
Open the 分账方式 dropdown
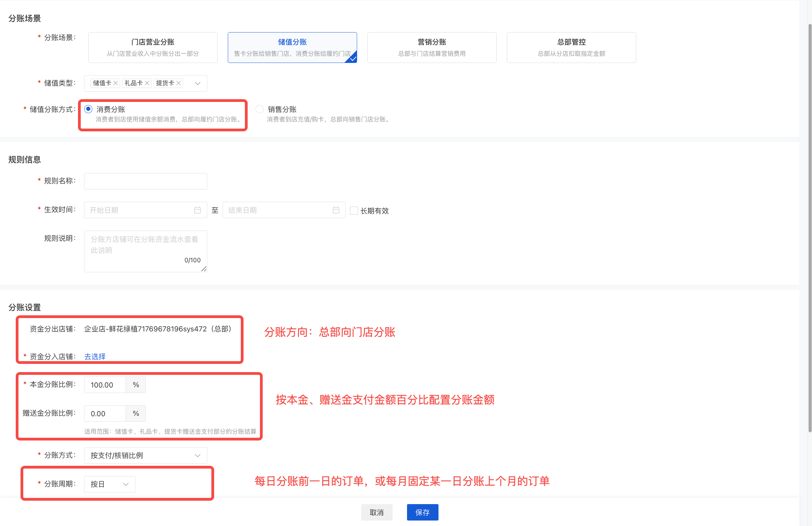click(x=145, y=456)
